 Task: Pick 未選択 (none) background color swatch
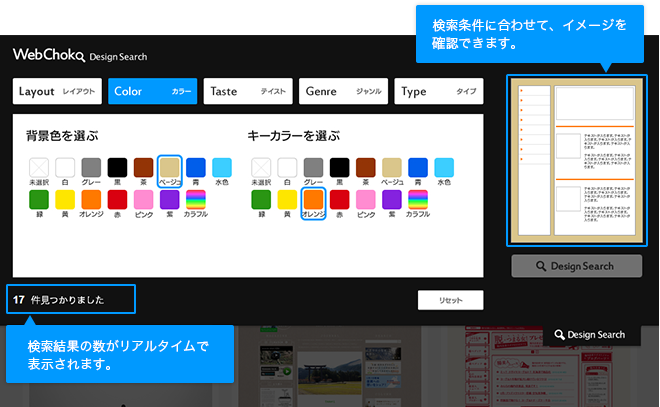pos(39,167)
